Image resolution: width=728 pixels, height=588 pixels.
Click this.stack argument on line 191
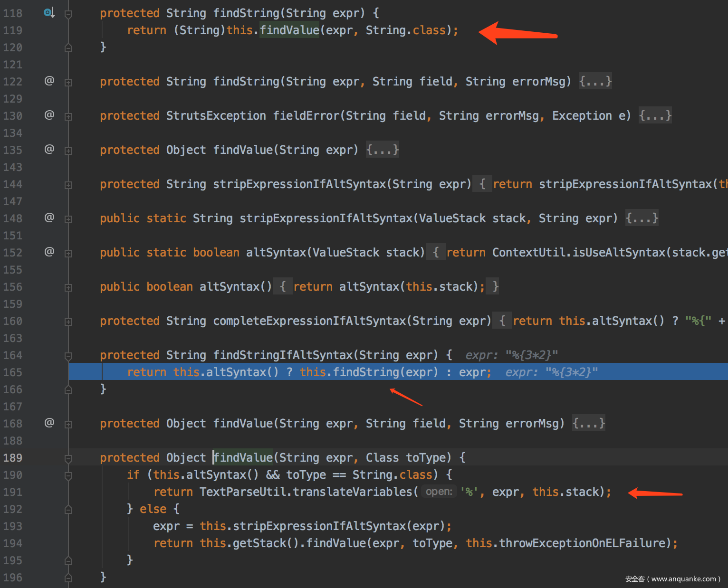(x=565, y=492)
